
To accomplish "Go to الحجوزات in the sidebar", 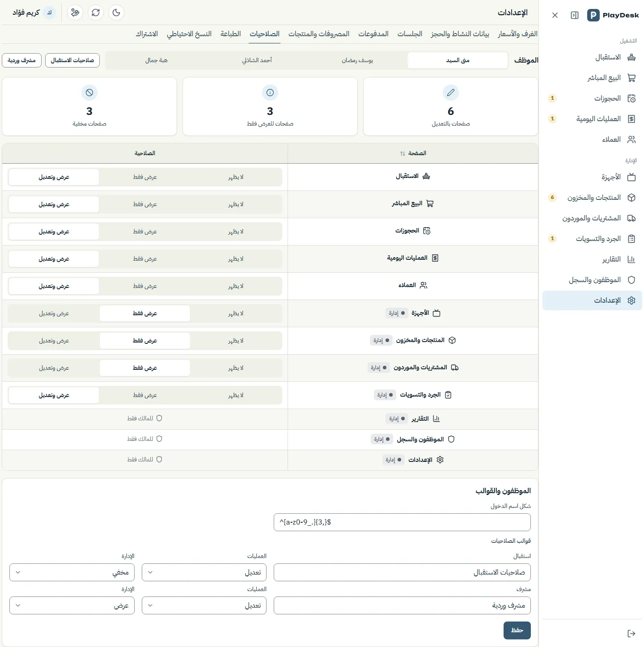I will pos(592,98).
